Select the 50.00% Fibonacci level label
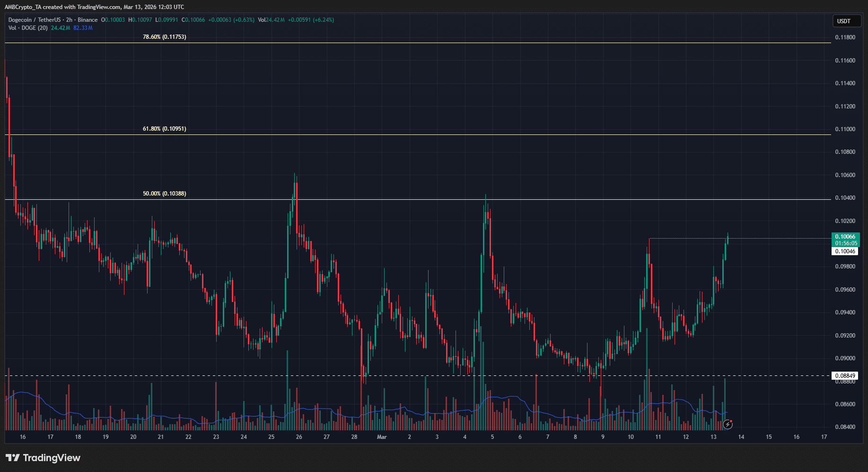The image size is (868, 472). click(x=164, y=193)
